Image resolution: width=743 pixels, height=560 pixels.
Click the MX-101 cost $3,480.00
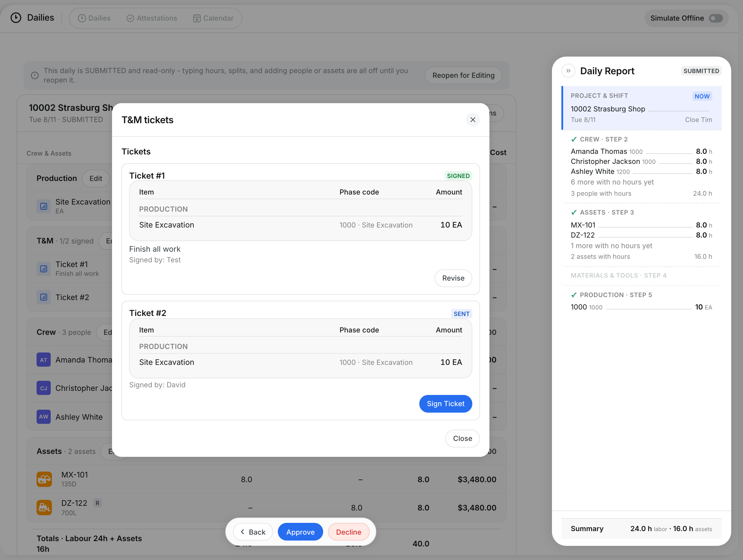pyautogui.click(x=477, y=480)
